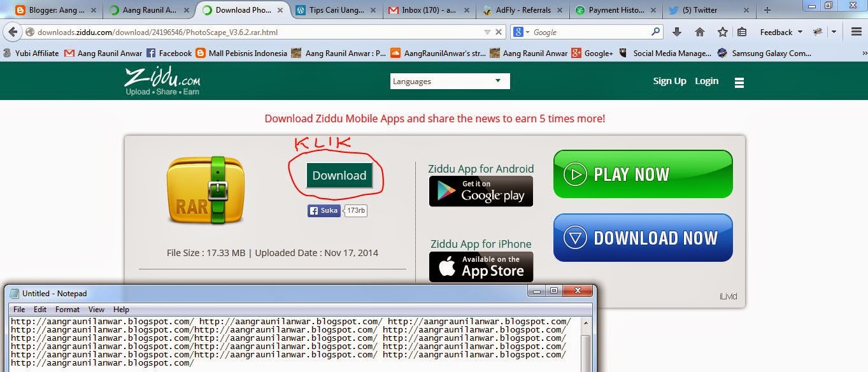The height and width of the screenshot is (372, 868).
Task: Switch to the AdFly - Referrals tab
Action: [522, 10]
